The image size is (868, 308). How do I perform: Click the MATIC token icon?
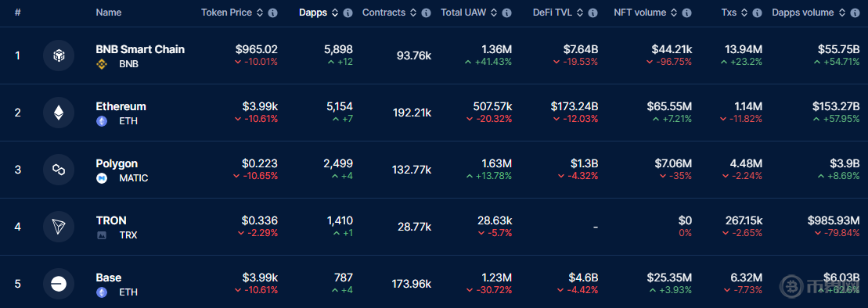click(102, 178)
